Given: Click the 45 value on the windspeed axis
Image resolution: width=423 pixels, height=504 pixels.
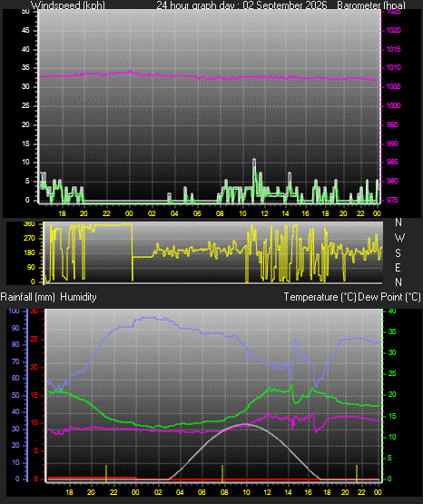Looking at the screenshot, I should tap(25, 30).
